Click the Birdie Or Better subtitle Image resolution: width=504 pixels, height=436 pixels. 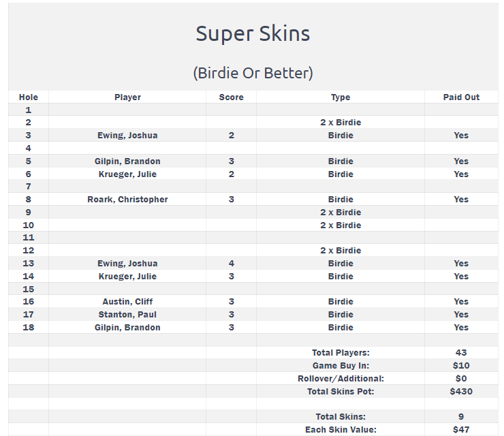(253, 73)
